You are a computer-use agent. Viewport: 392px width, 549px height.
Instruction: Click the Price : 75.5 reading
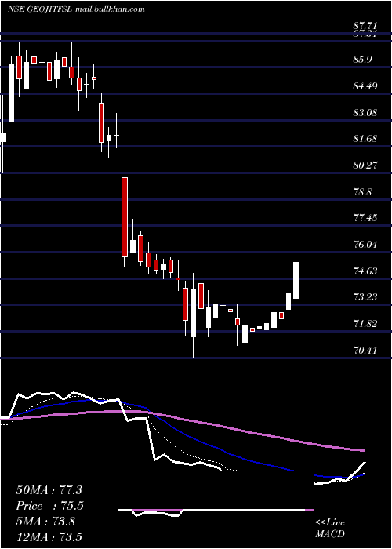click(50, 506)
